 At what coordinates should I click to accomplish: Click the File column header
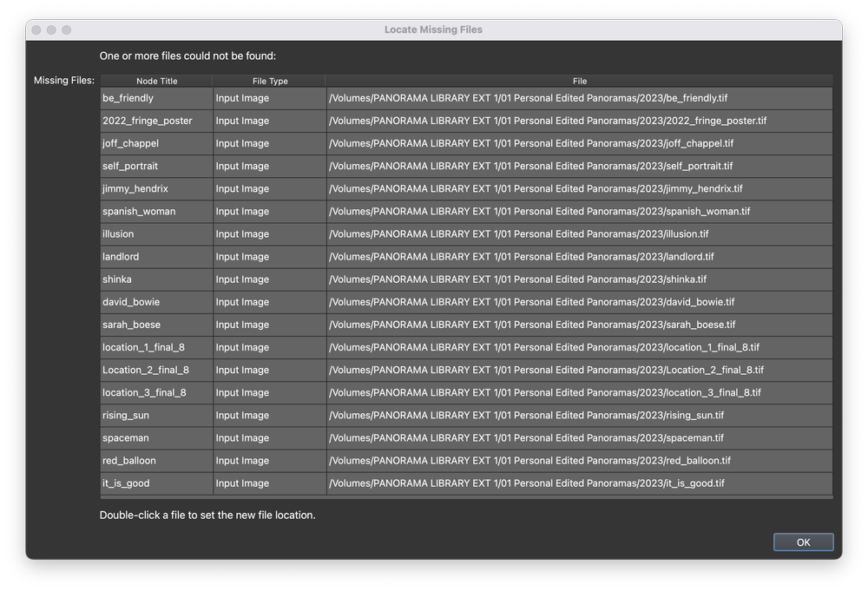pyautogui.click(x=580, y=81)
